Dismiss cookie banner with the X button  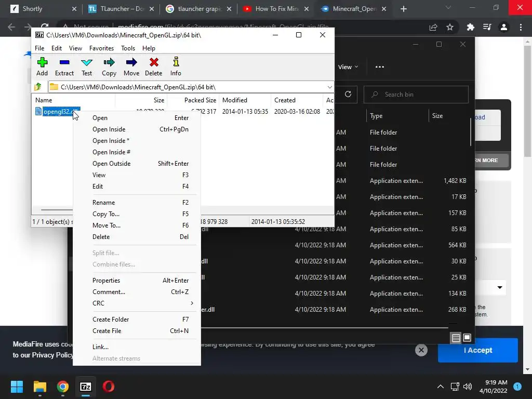click(x=421, y=350)
